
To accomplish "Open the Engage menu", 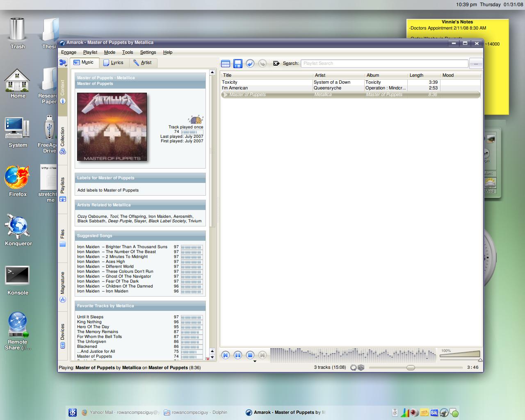I will click(68, 52).
